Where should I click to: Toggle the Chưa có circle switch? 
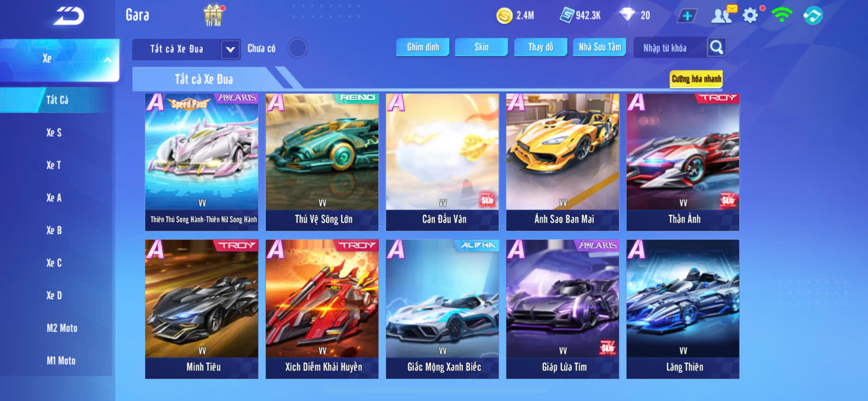[298, 48]
